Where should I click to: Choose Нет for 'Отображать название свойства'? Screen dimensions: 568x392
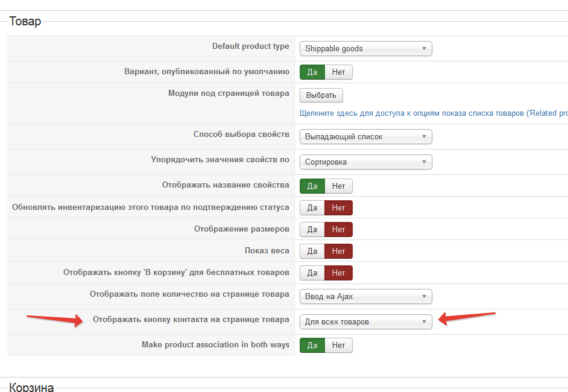coord(338,186)
